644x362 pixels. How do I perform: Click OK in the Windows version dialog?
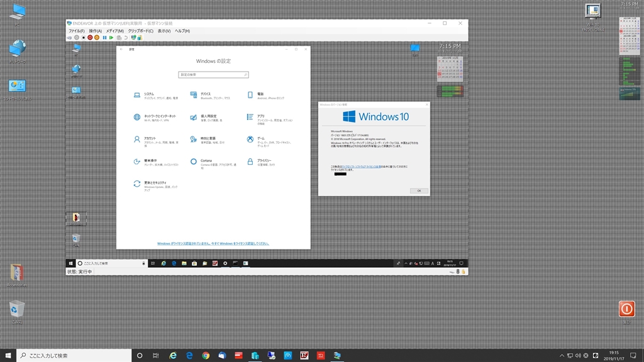(x=419, y=191)
